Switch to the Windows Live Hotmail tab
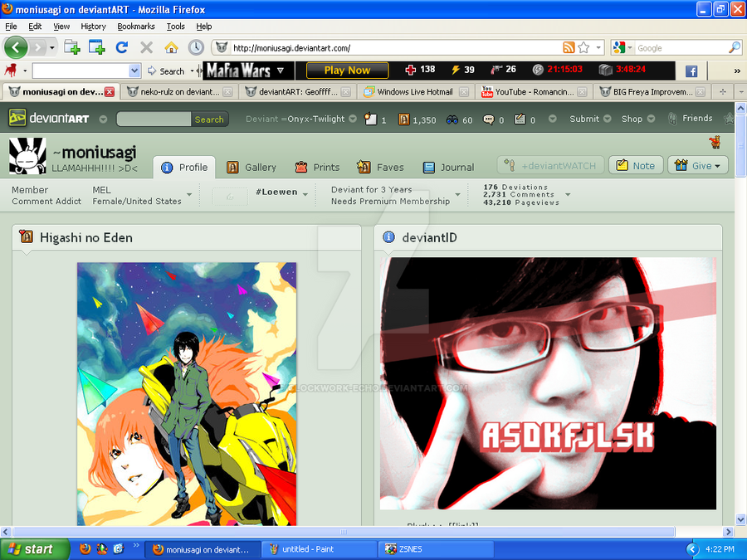The width and height of the screenshot is (747, 560). (415, 92)
